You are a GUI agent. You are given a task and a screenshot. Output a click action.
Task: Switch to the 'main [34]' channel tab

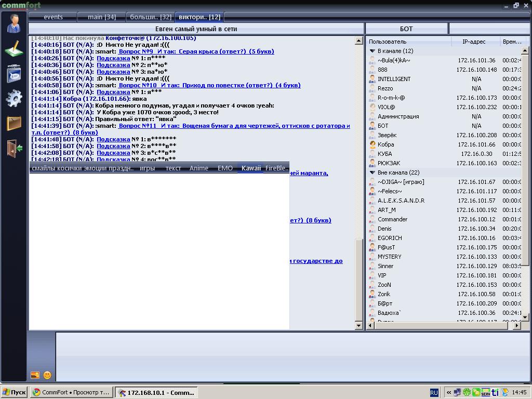click(101, 17)
